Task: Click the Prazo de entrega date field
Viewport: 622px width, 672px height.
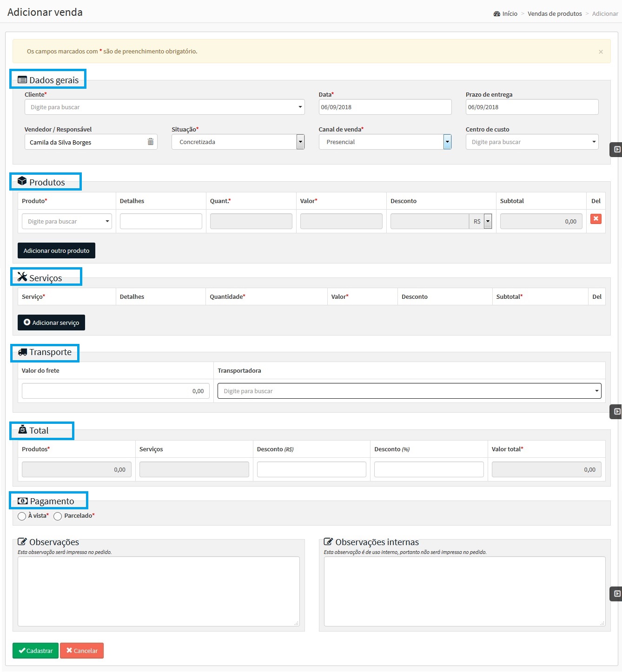Action: point(532,107)
